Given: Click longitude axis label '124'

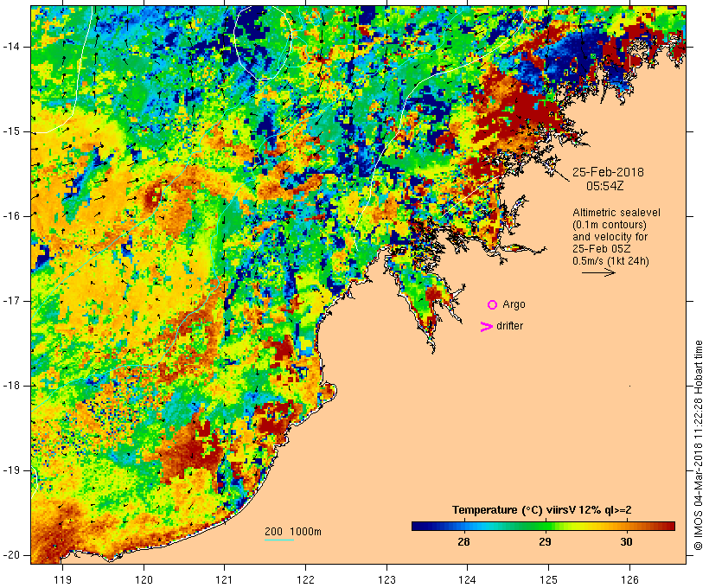Looking at the screenshot, I should coord(468,579).
